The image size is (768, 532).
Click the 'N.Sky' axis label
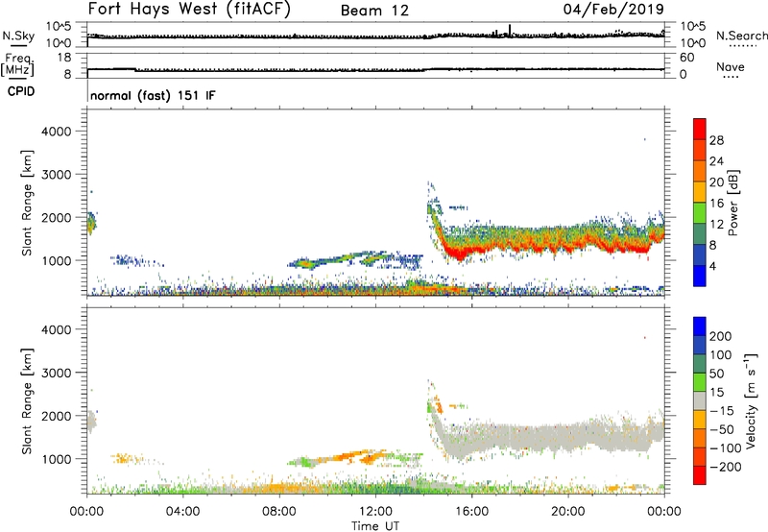tap(18, 36)
